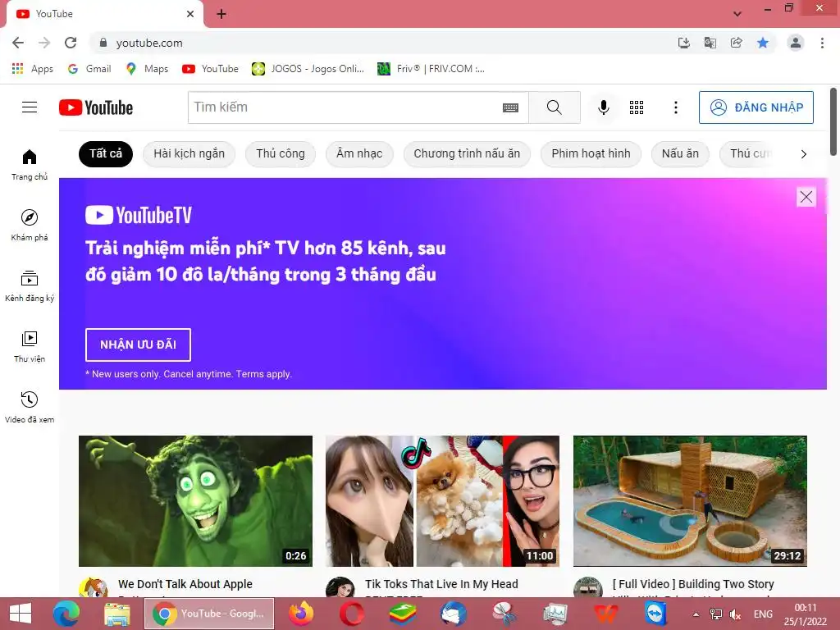Toggle the bookmark star icon
The width and height of the screenshot is (840, 630).
pos(763,43)
